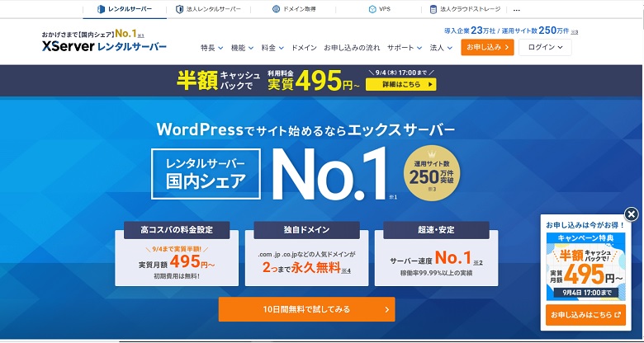This screenshot has width=644, height=343.
Task: Click the お申し込みは今がお得！ popup heading
Action: coord(585,225)
